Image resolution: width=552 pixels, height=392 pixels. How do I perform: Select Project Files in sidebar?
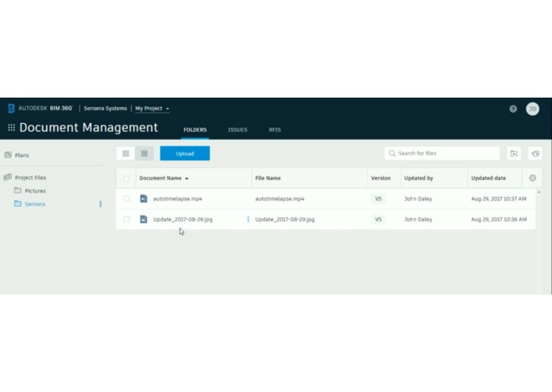(x=30, y=178)
